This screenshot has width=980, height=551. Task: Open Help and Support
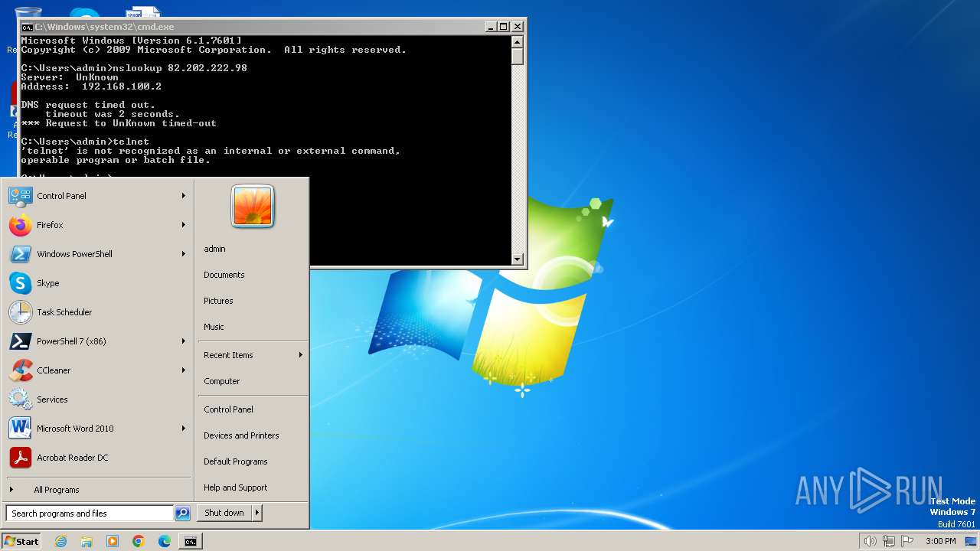(x=235, y=487)
